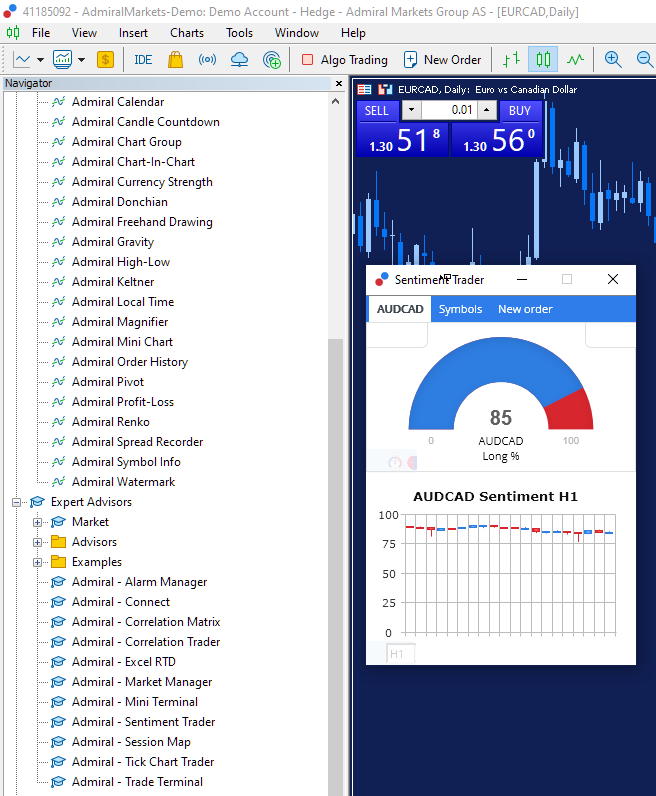
Task: Select Admiral Keltner indicator
Action: coord(113,282)
